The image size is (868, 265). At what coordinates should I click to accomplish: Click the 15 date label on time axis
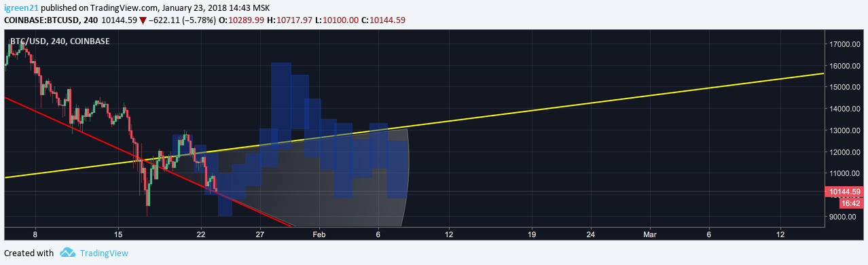pos(118,234)
